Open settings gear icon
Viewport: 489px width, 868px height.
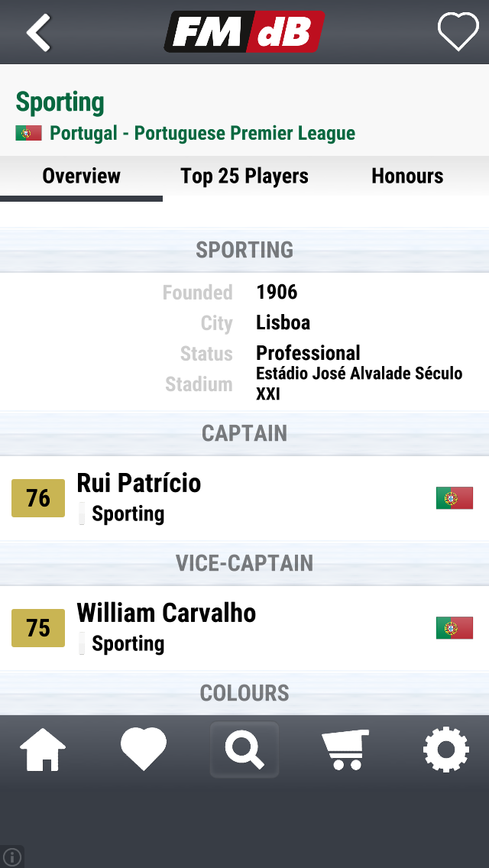pyautogui.click(x=445, y=750)
